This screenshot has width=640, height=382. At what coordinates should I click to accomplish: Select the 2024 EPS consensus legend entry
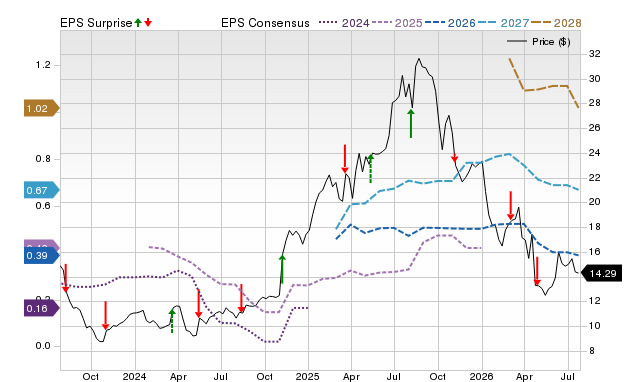pyautogui.click(x=344, y=23)
